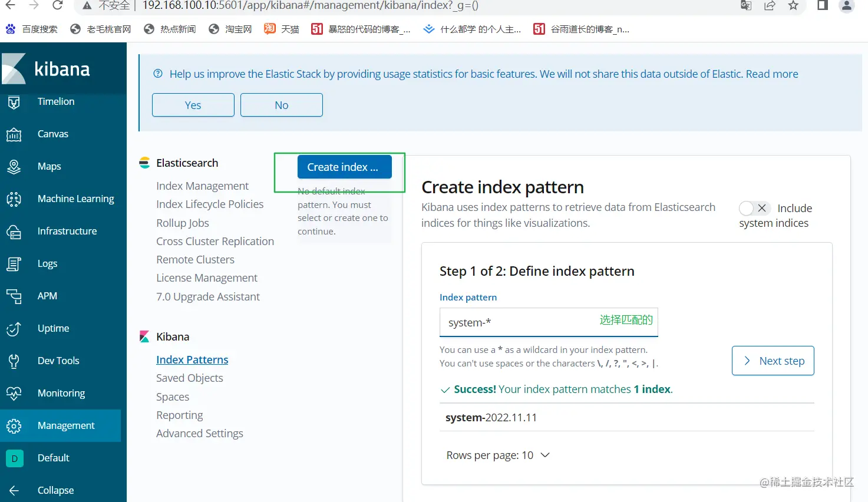Open the Canvas sidebar icon

coord(14,134)
